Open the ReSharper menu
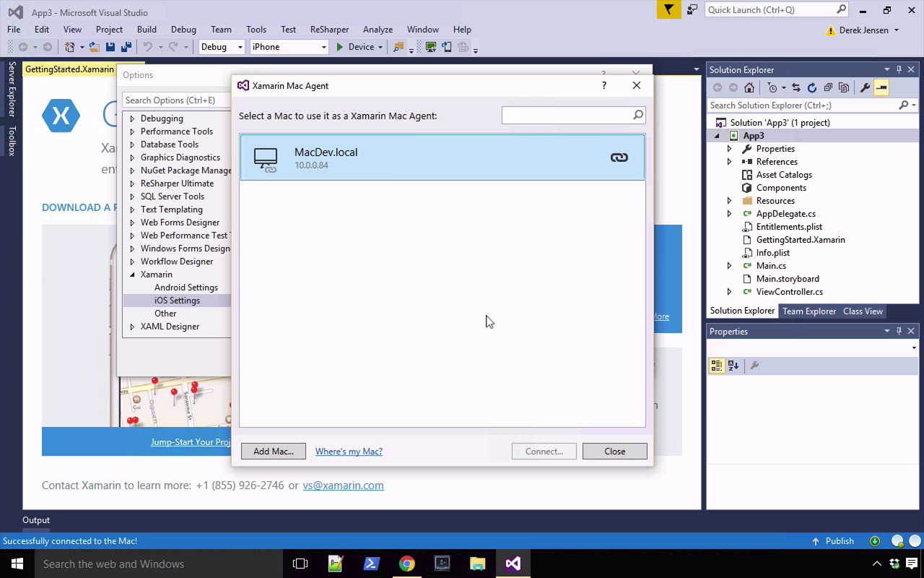Viewport: 924px width, 578px height. (329, 30)
